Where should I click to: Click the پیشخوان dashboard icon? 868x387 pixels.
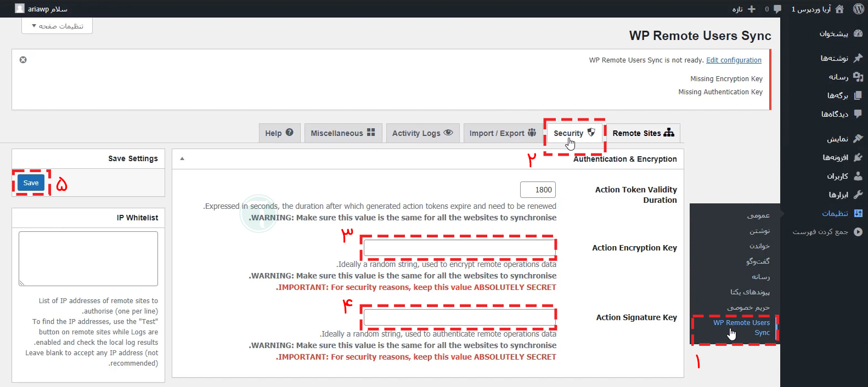click(x=858, y=33)
